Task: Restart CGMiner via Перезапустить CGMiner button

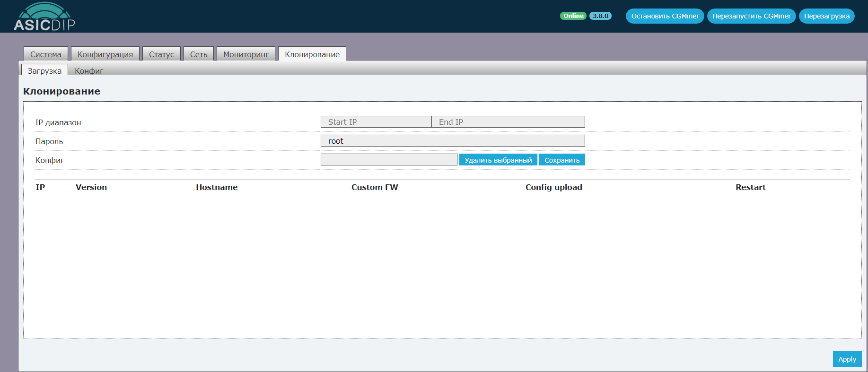Action: [x=751, y=16]
